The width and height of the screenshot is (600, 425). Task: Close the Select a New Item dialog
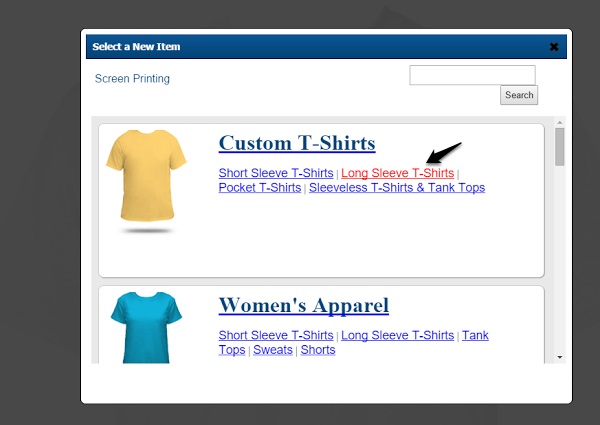coord(553,47)
